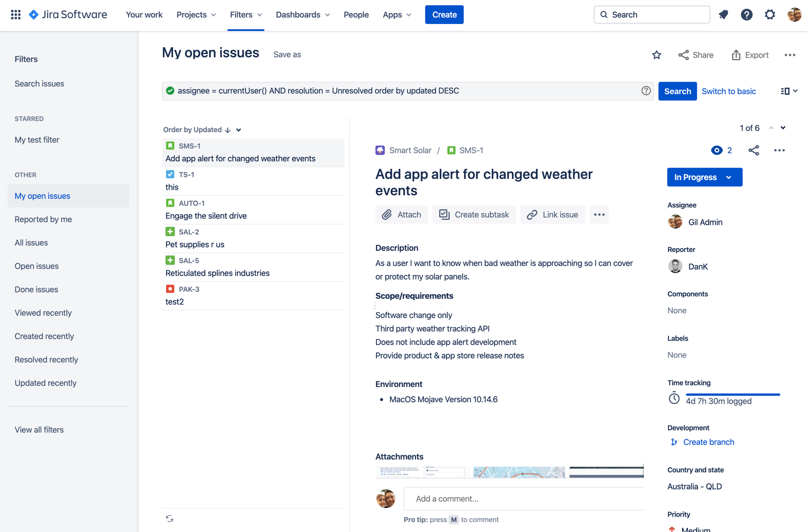Screen dimensions: 807x532
Task: Open notifications via the bell icon
Action: click(x=723, y=15)
